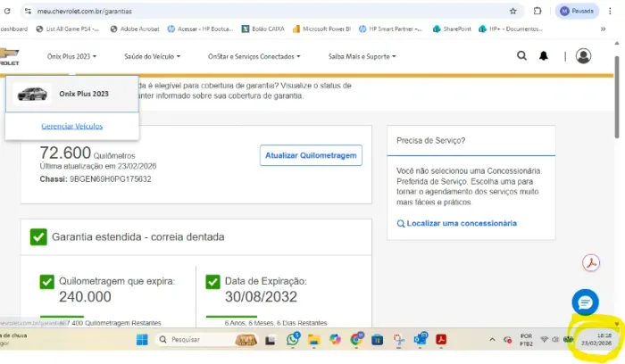Click the site search magnifier icon

tap(521, 55)
